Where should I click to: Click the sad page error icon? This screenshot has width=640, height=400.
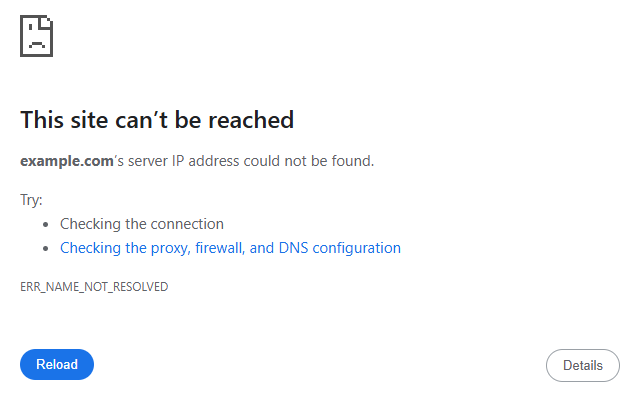(x=36, y=36)
